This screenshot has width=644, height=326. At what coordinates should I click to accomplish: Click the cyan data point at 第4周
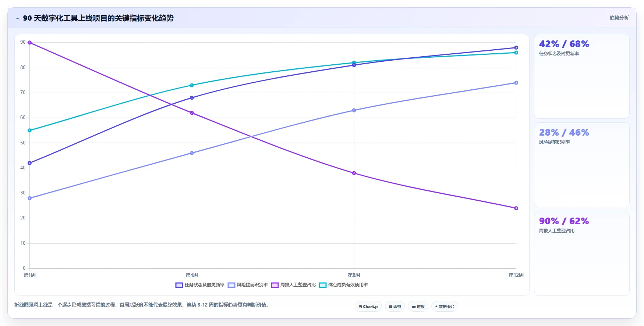tap(192, 85)
